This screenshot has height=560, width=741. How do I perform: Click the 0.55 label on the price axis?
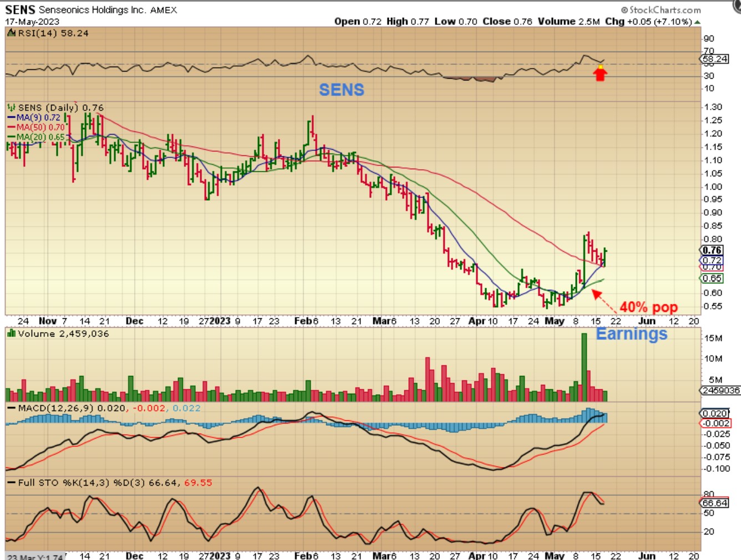click(713, 307)
